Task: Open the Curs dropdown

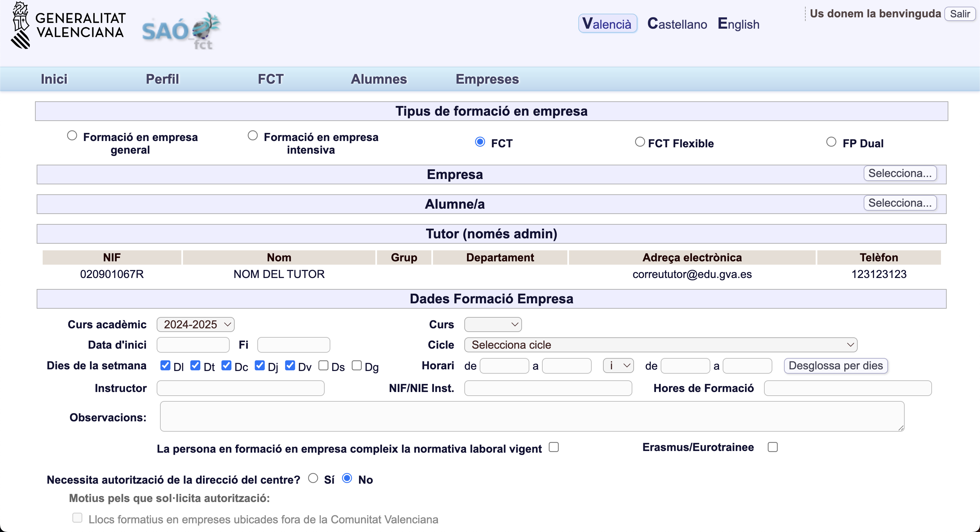Action: click(x=493, y=324)
